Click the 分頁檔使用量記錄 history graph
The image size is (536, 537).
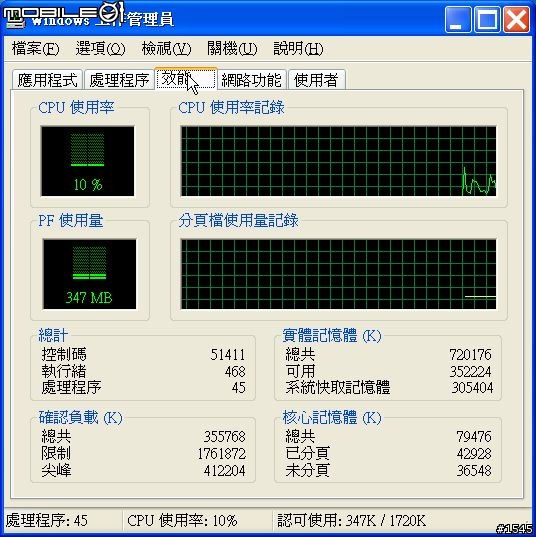click(338, 274)
